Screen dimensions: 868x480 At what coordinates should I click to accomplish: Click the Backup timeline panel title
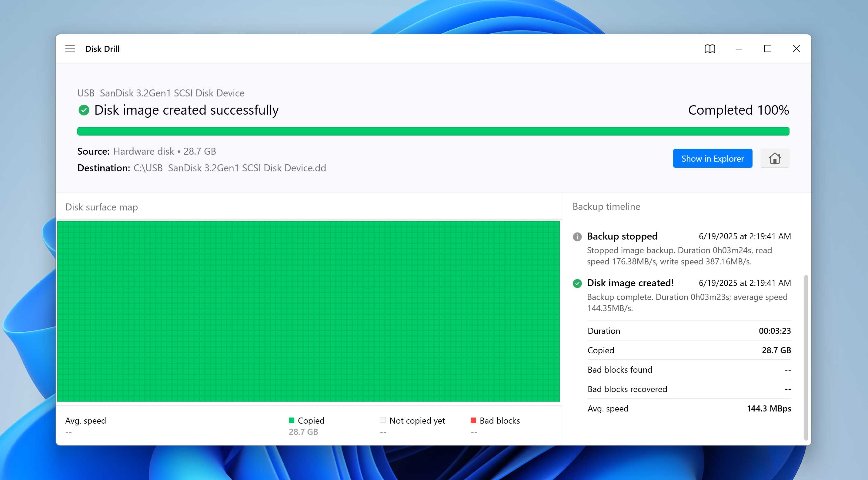(606, 206)
